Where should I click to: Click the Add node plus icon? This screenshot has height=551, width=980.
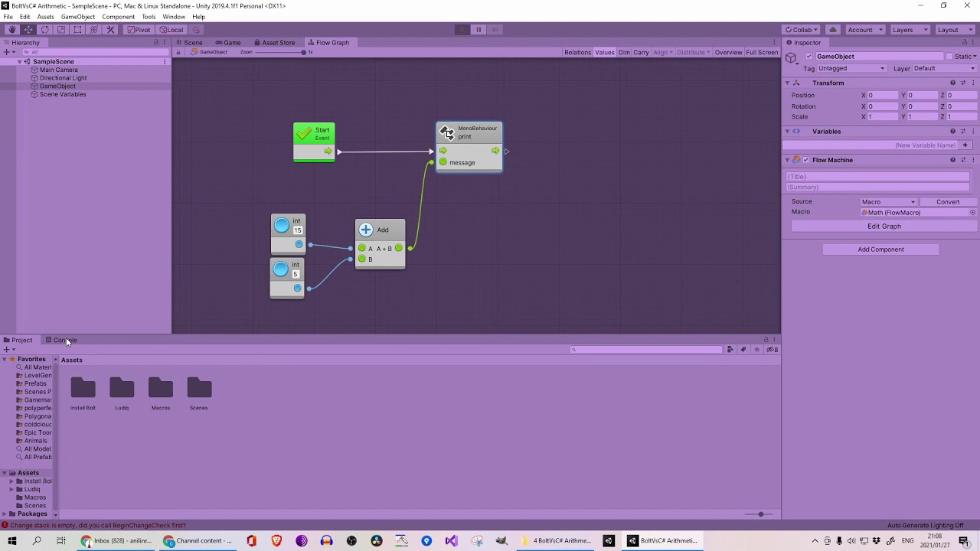pos(366,230)
